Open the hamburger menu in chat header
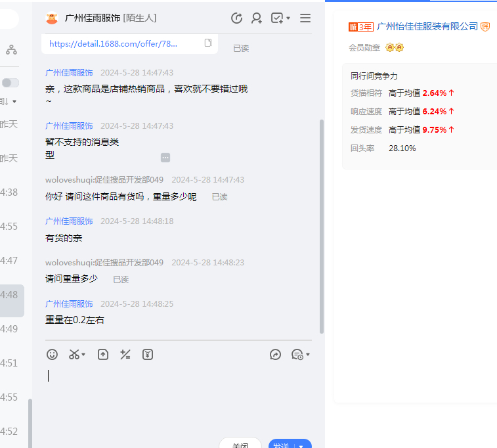Screen dimensions: 497x448 [305, 18]
